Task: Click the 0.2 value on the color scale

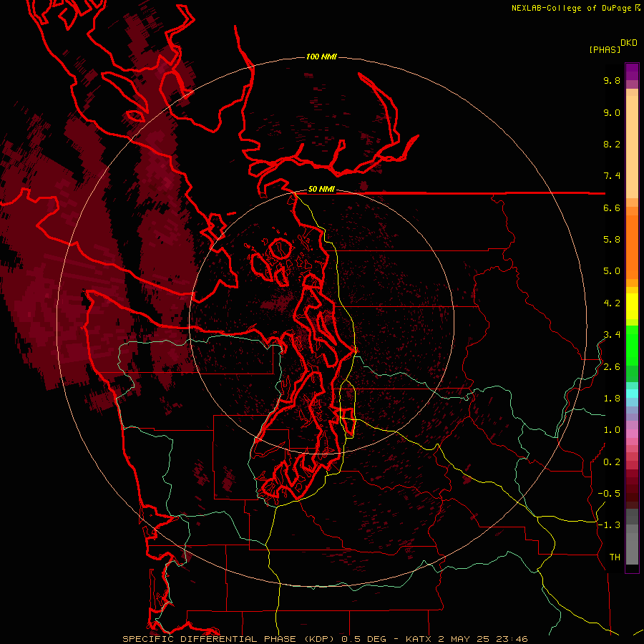Action: point(612,462)
